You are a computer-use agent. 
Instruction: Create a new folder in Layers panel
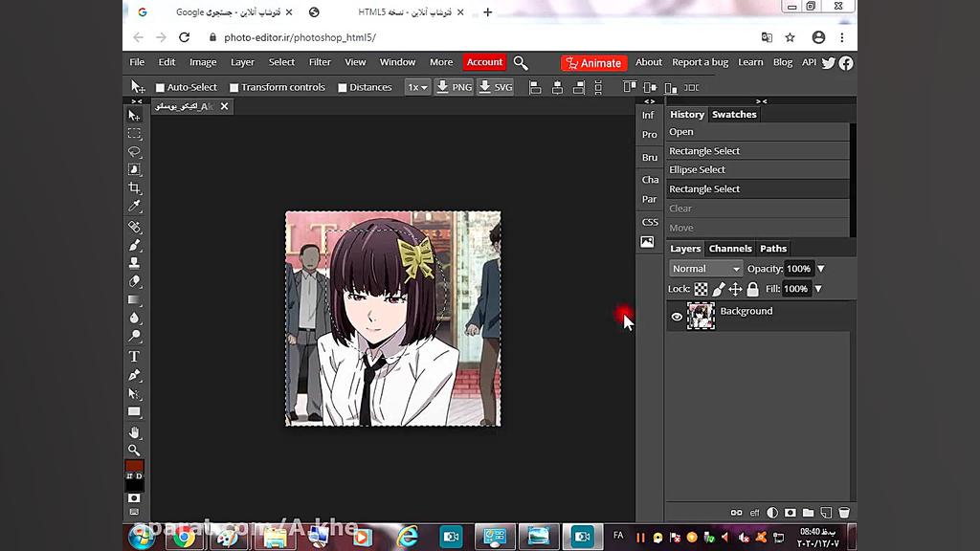[808, 513]
